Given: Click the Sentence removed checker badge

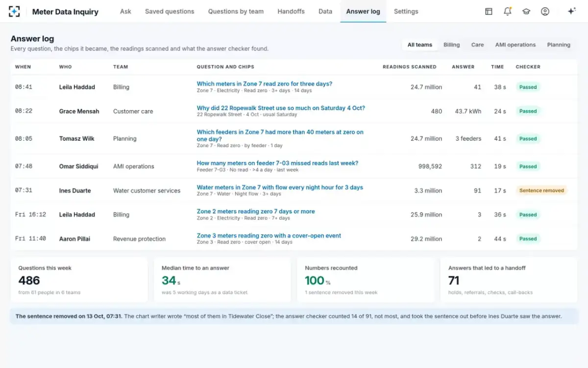Looking at the screenshot, I should 541,190.
